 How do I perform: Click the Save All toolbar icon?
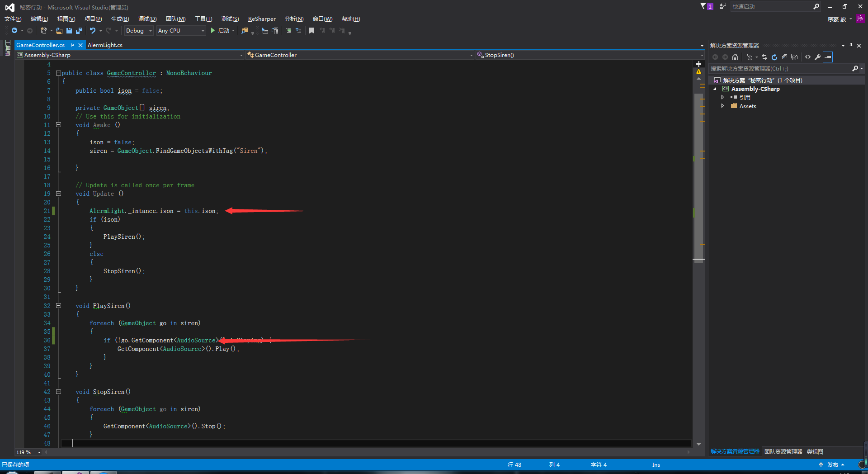(79, 31)
